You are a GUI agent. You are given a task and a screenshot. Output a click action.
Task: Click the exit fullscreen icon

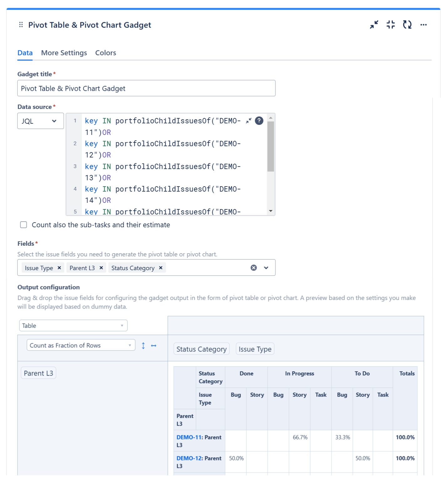(x=390, y=24)
